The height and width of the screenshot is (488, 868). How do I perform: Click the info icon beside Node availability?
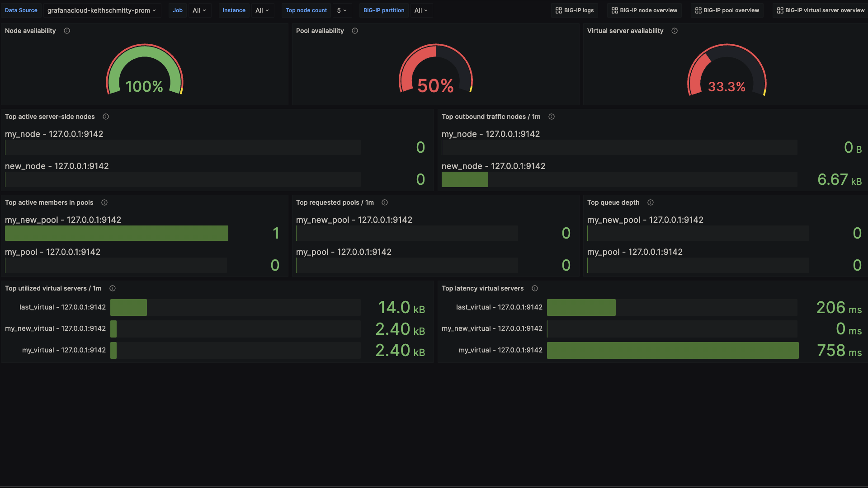67,31
